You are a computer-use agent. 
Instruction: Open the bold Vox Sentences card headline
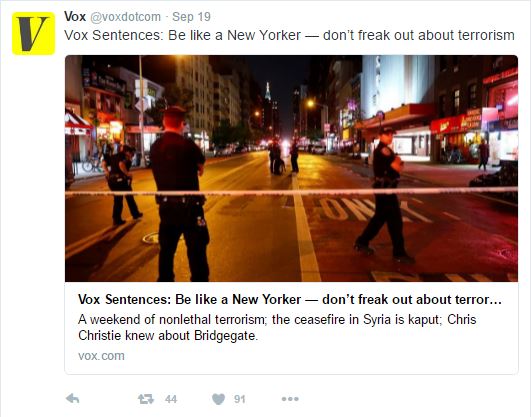(x=290, y=299)
